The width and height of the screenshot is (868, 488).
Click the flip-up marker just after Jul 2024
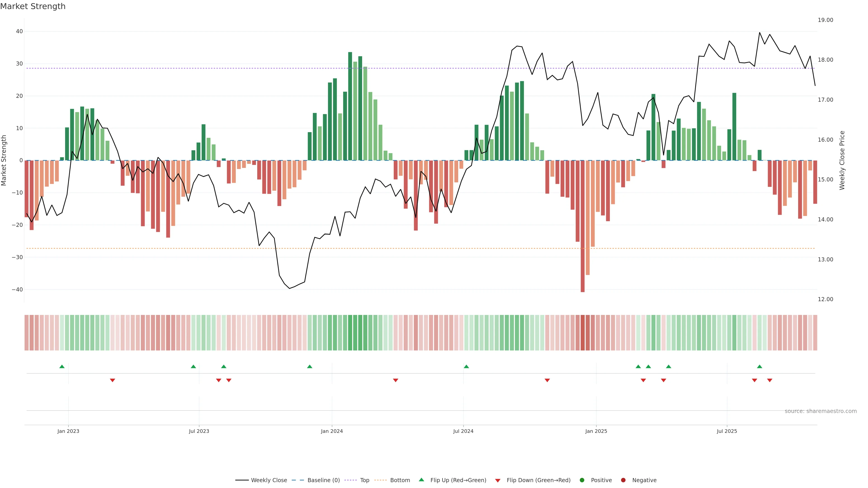[466, 366]
